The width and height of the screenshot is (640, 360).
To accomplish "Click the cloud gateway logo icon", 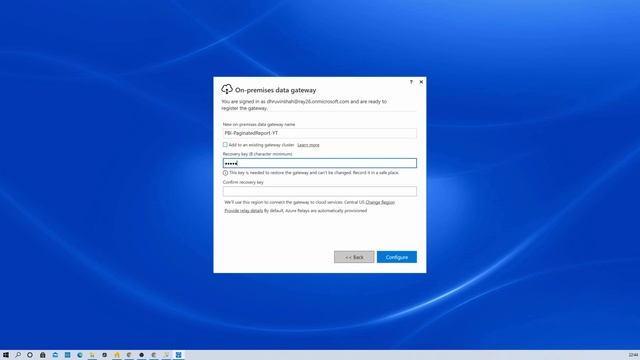I will [227, 89].
